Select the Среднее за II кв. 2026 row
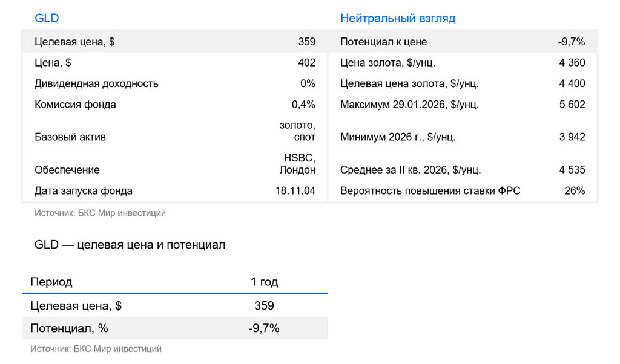This screenshot has width=620, height=364. 463,170
